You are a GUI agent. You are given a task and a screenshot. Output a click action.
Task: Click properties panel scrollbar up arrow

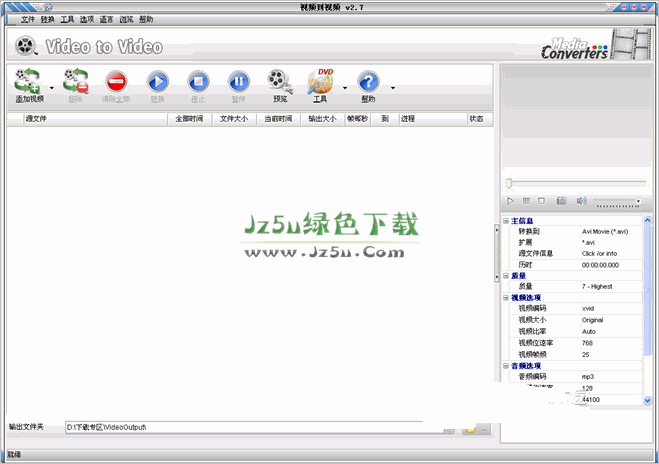click(648, 220)
